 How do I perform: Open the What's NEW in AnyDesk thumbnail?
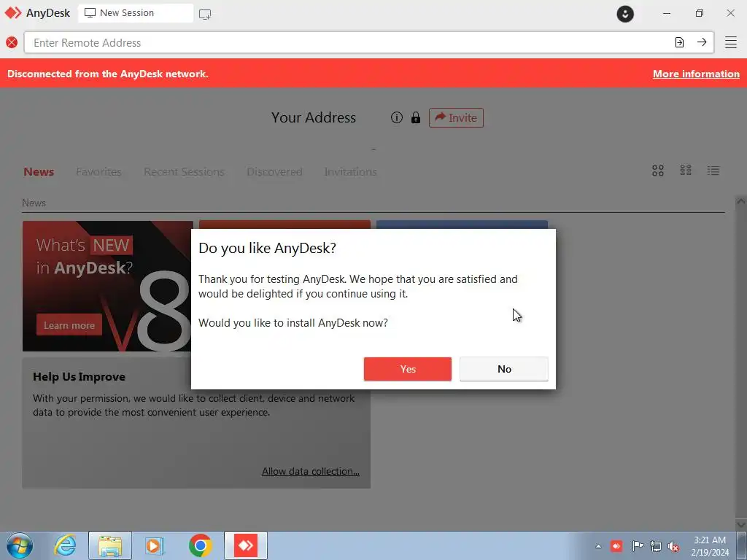[108, 286]
